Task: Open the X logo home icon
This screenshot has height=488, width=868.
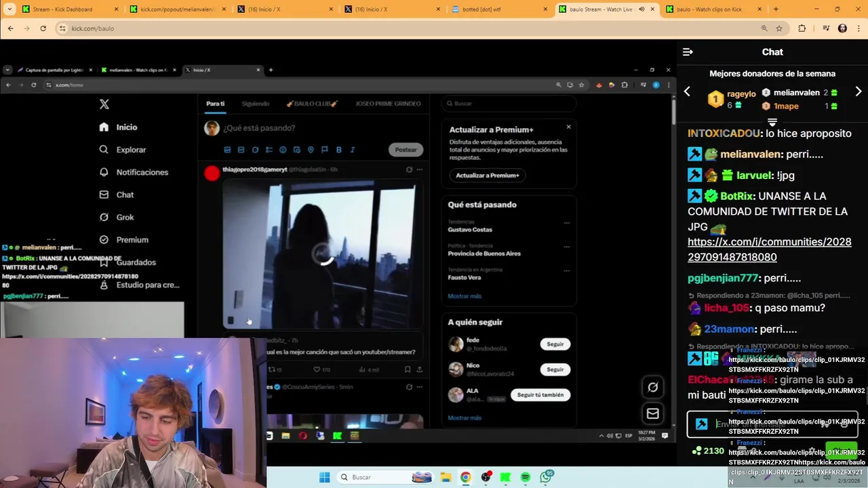Action: [x=104, y=104]
